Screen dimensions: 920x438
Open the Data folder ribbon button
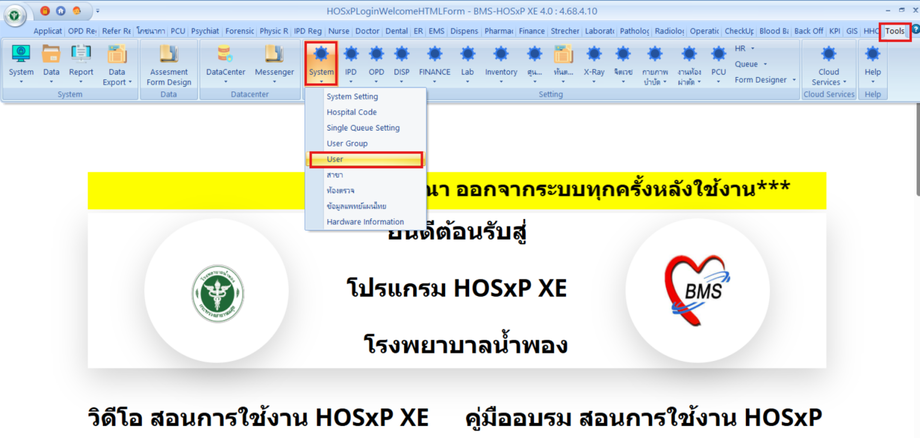[x=51, y=63]
